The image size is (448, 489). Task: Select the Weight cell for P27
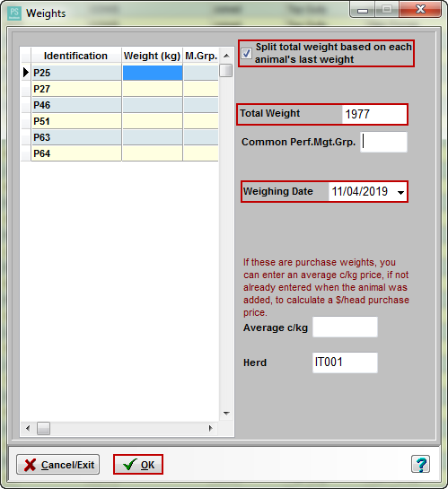tap(153, 89)
